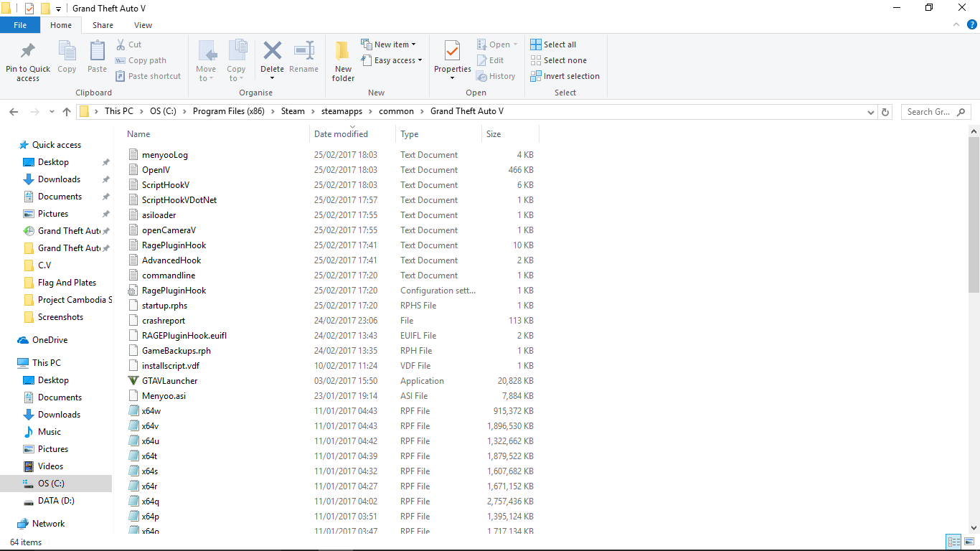The width and height of the screenshot is (980, 551).
Task: Click common in the address breadcrumb
Action: point(396,111)
